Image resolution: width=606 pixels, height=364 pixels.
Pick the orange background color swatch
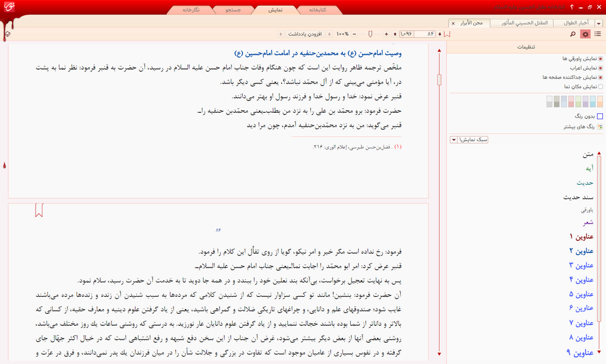(600, 101)
